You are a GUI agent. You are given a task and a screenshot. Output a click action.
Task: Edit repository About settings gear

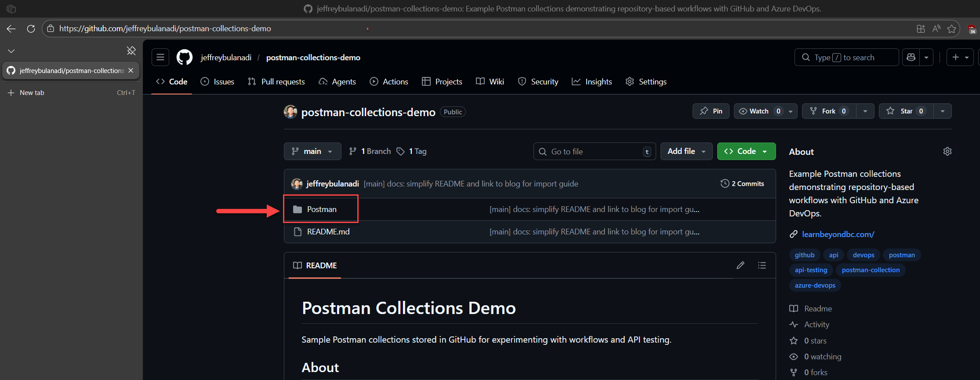(x=947, y=151)
